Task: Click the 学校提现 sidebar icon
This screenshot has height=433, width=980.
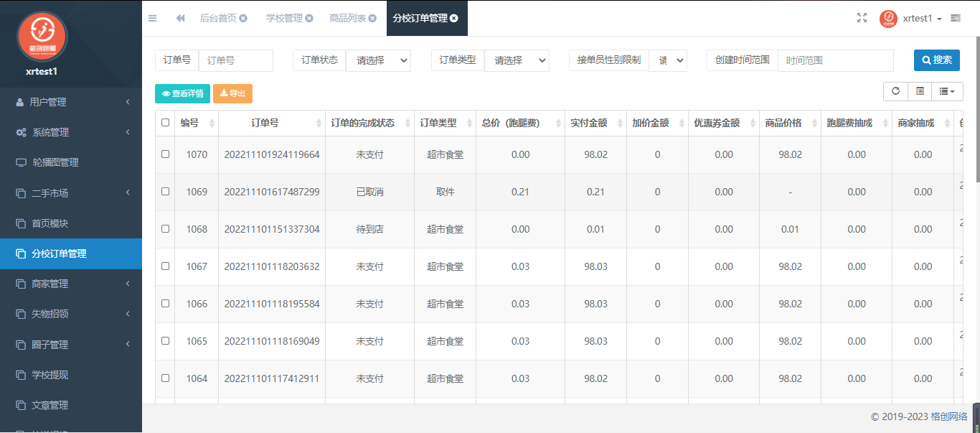Action: point(21,375)
